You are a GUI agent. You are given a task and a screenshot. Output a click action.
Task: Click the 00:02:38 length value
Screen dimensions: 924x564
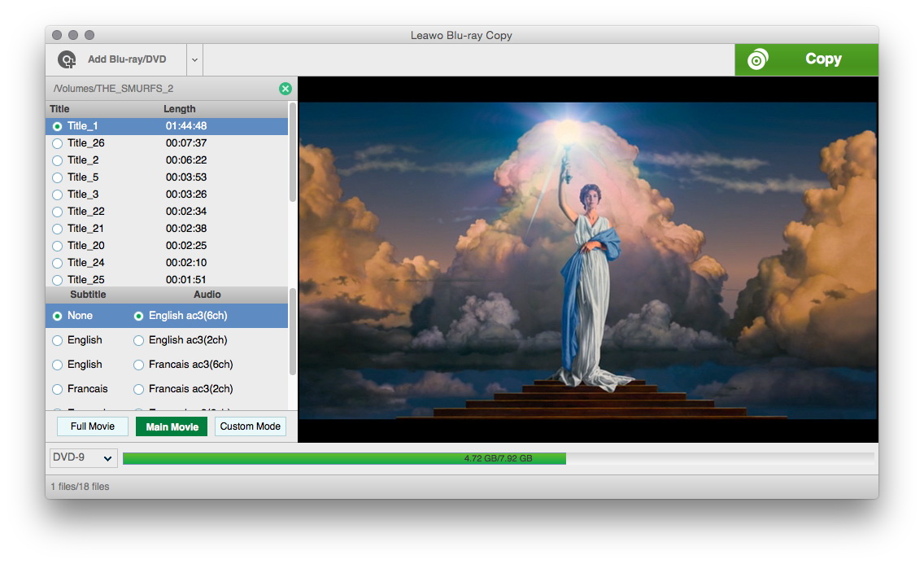pos(185,229)
